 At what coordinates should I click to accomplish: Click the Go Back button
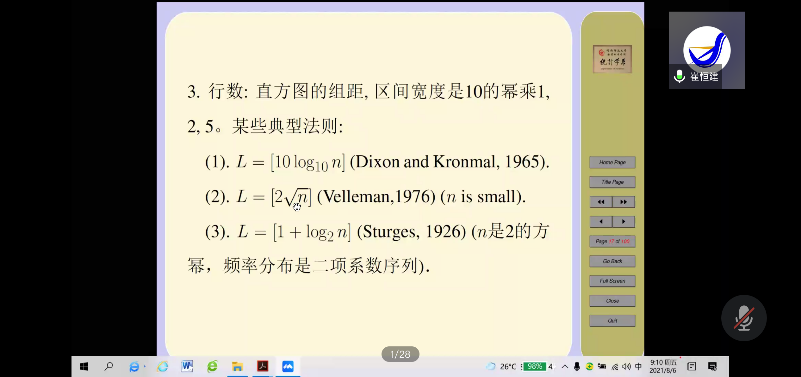[x=612, y=261]
